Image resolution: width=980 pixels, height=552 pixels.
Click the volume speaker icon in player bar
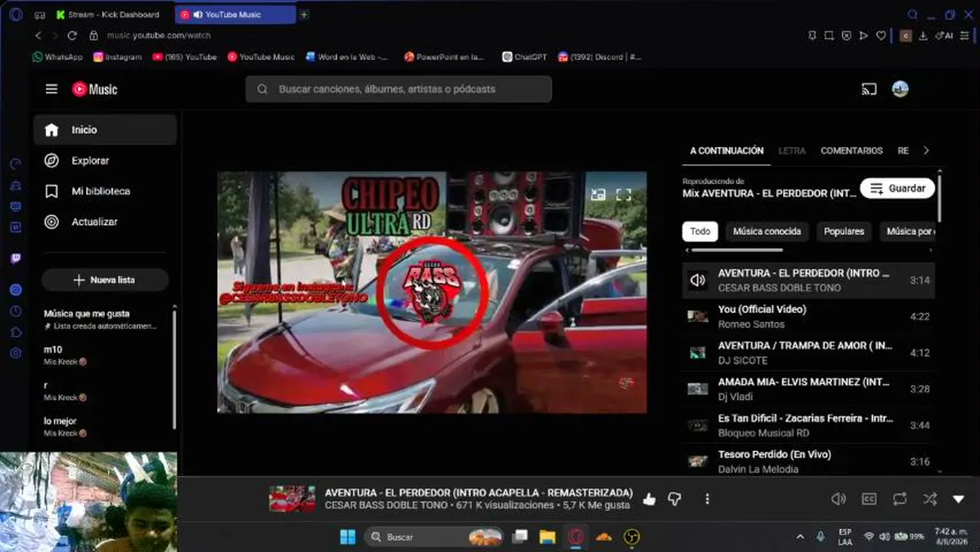click(x=838, y=499)
